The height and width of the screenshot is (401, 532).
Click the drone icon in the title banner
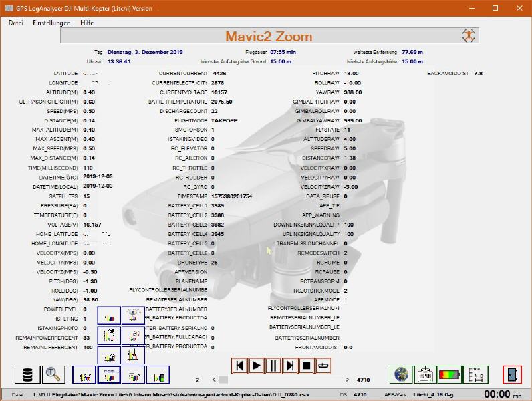[x=469, y=35]
